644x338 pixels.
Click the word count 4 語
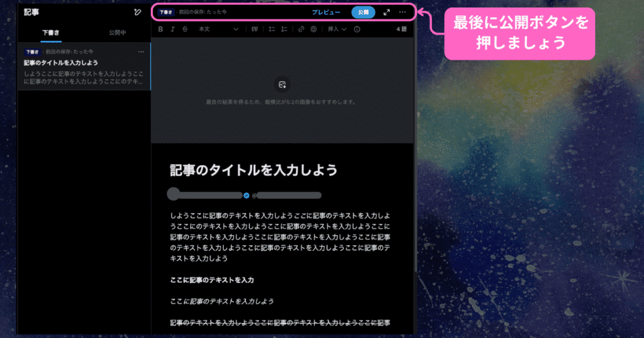tap(401, 29)
